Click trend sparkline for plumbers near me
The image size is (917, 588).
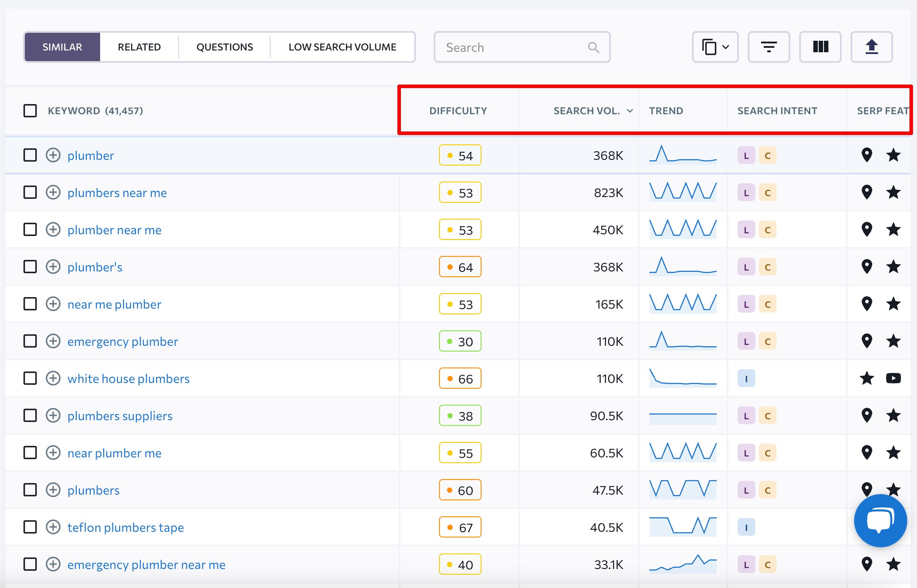point(683,192)
